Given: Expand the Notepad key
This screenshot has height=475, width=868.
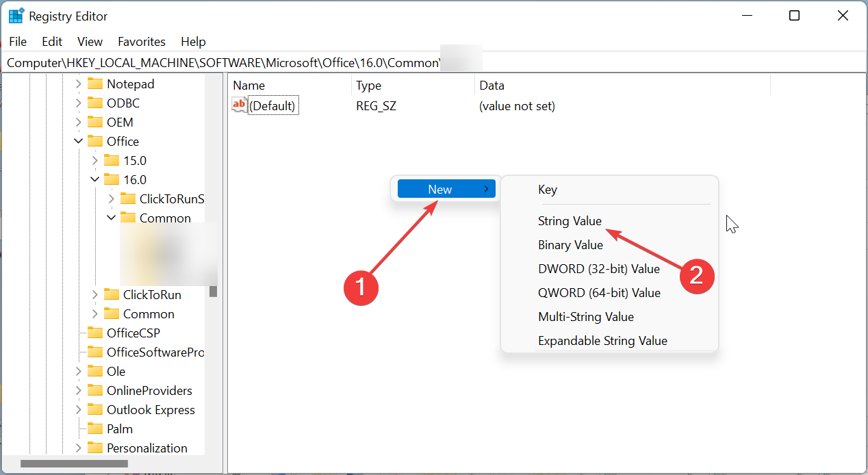Looking at the screenshot, I should click(78, 84).
